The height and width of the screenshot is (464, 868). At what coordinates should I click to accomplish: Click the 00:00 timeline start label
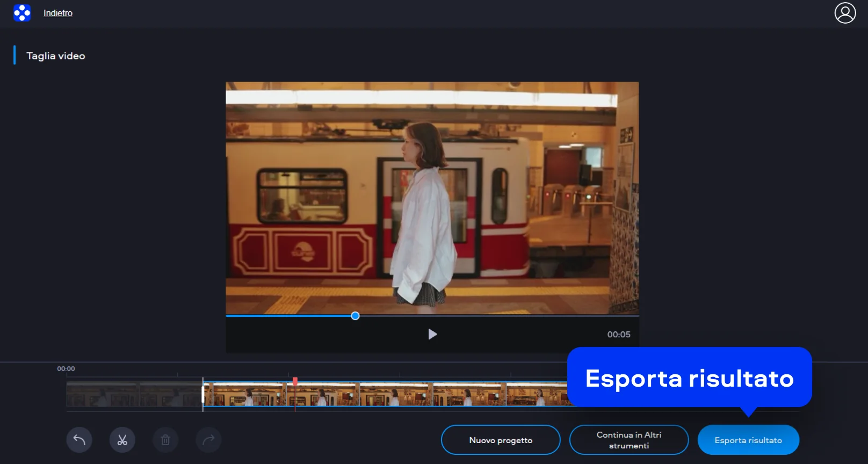pyautogui.click(x=66, y=369)
